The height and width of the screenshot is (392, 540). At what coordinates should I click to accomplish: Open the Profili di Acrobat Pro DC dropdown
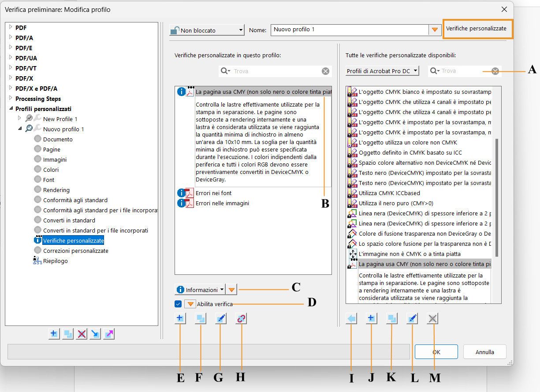coord(382,70)
